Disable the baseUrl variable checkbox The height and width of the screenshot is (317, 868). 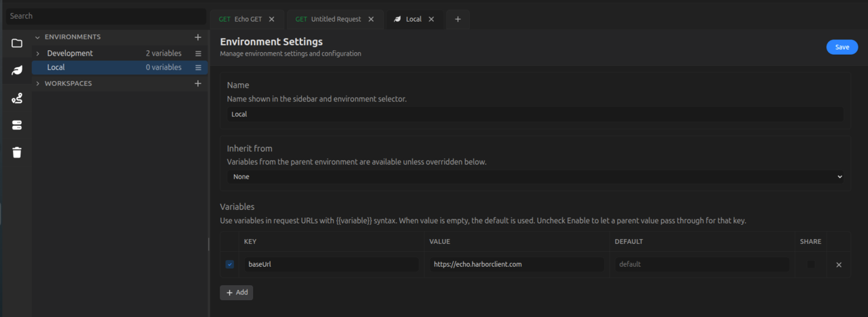tap(229, 264)
